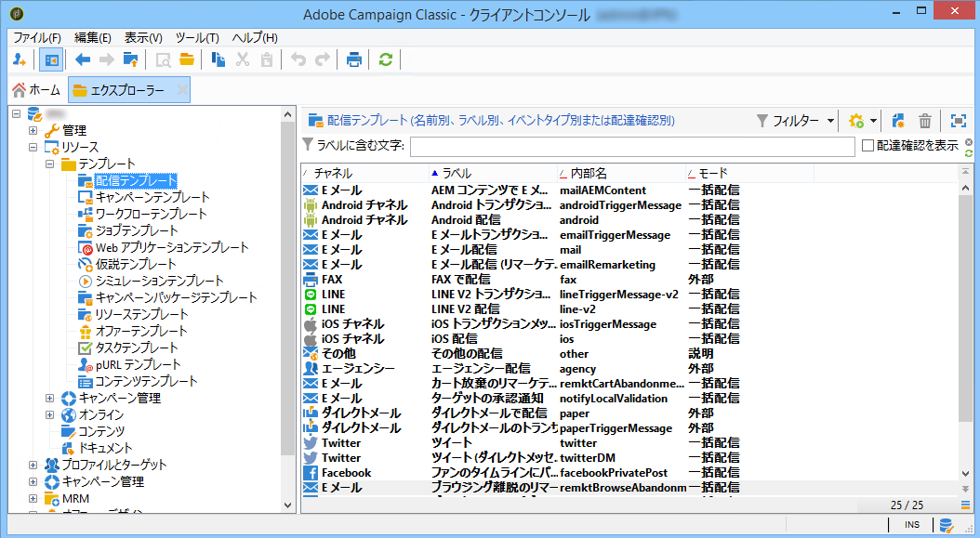Click the back navigation arrow icon

tap(83, 60)
